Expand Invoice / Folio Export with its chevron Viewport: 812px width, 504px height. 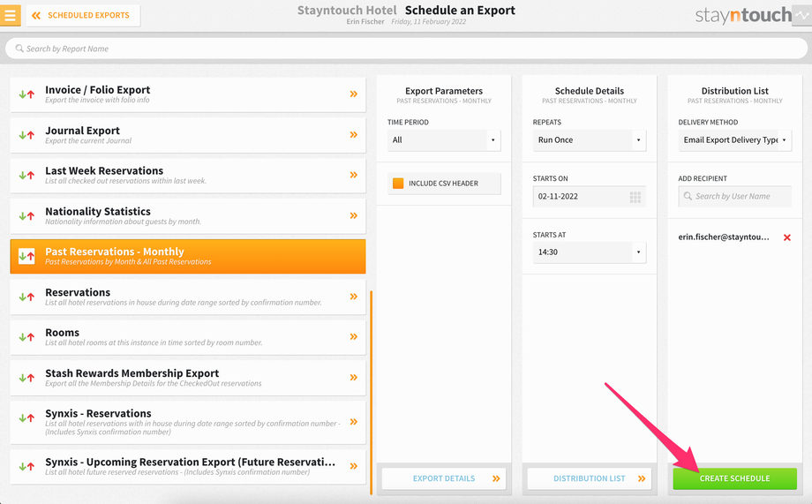tap(354, 94)
